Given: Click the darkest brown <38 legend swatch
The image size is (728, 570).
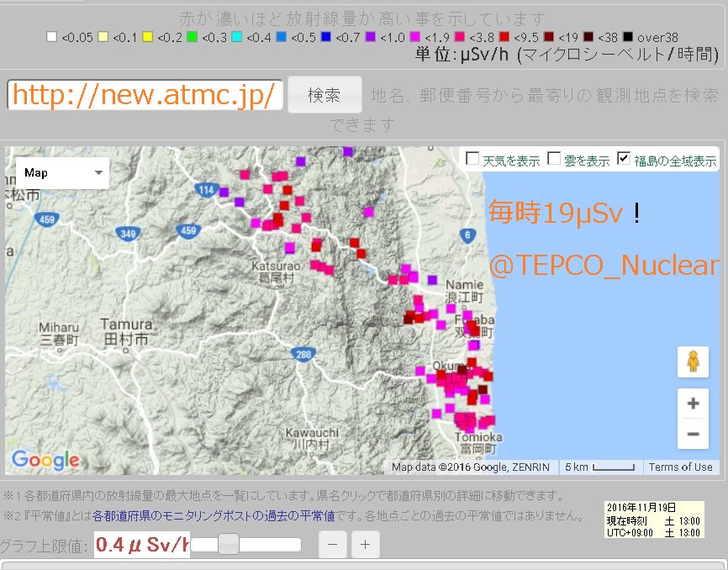Looking at the screenshot, I should (x=588, y=37).
